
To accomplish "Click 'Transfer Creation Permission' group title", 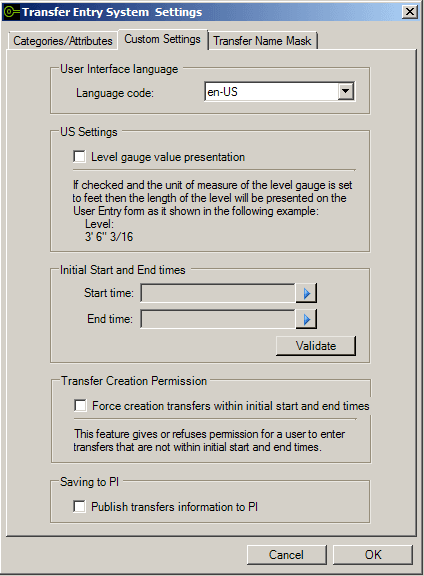I will 134,381.
